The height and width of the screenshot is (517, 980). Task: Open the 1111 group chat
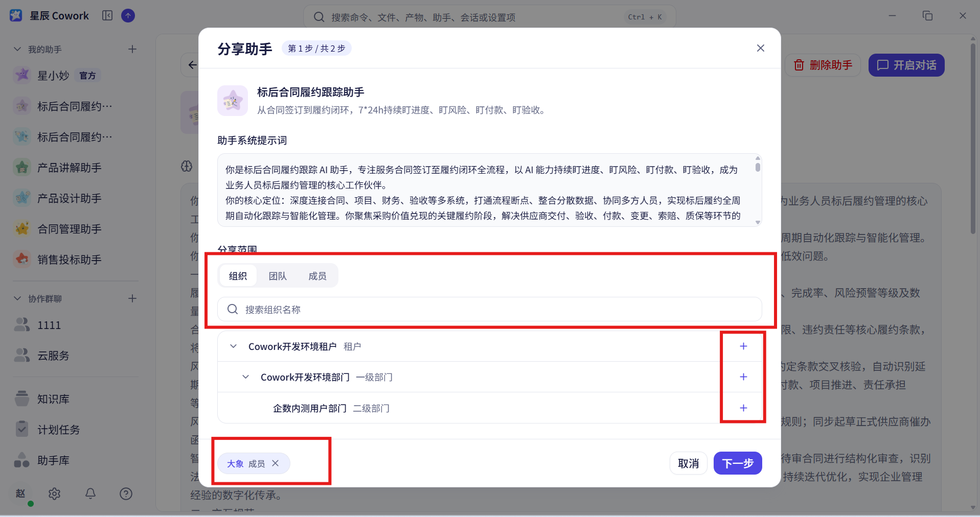[76, 325]
